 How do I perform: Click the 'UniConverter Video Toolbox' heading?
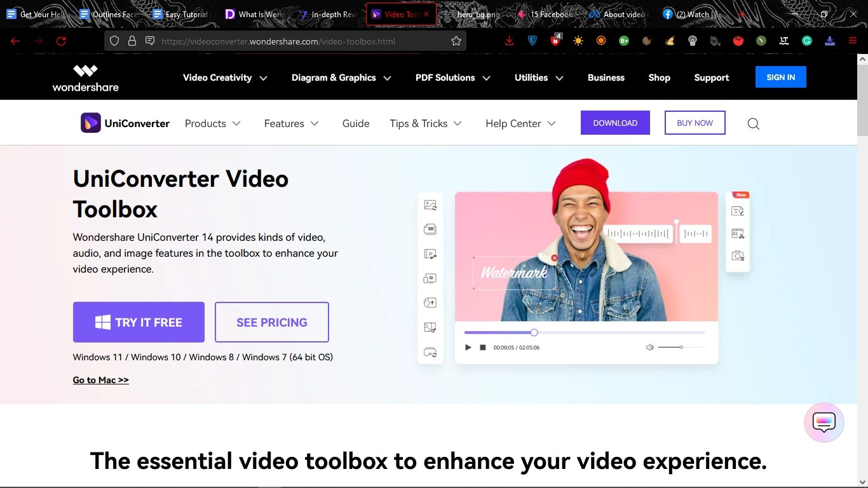[x=180, y=194]
